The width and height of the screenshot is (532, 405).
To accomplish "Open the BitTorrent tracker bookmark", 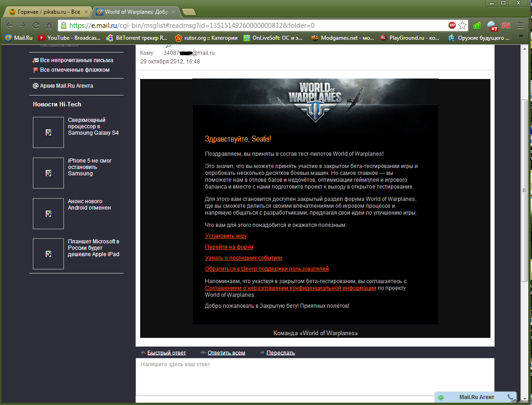I will tap(137, 38).
